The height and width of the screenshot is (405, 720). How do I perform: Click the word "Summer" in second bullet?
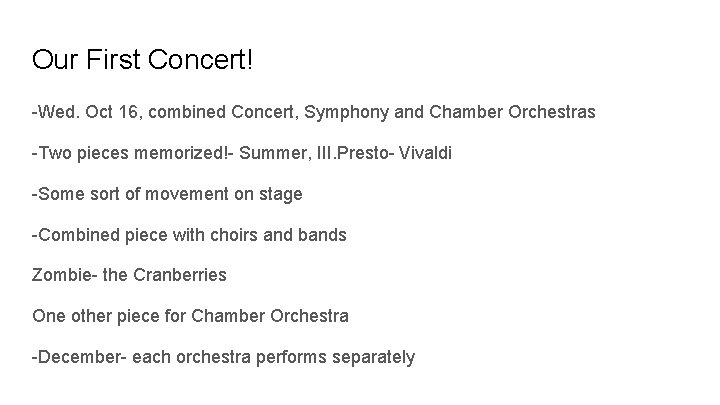(x=250, y=153)
